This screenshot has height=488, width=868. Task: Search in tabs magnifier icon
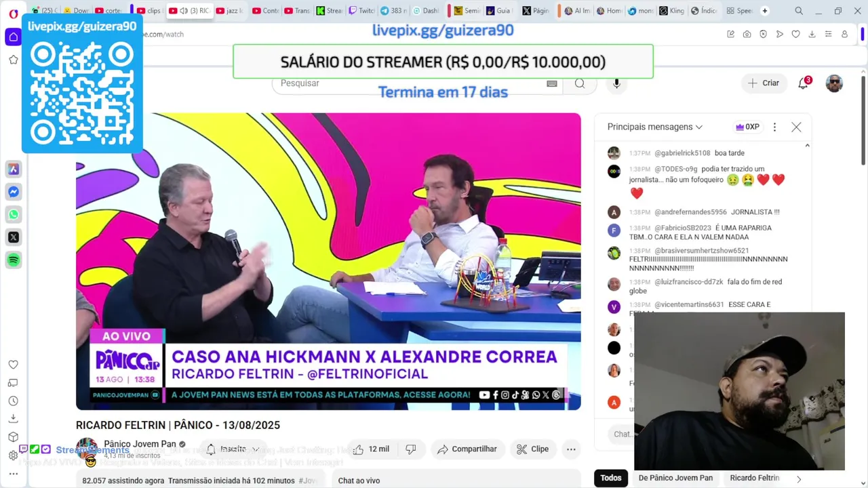(x=799, y=11)
